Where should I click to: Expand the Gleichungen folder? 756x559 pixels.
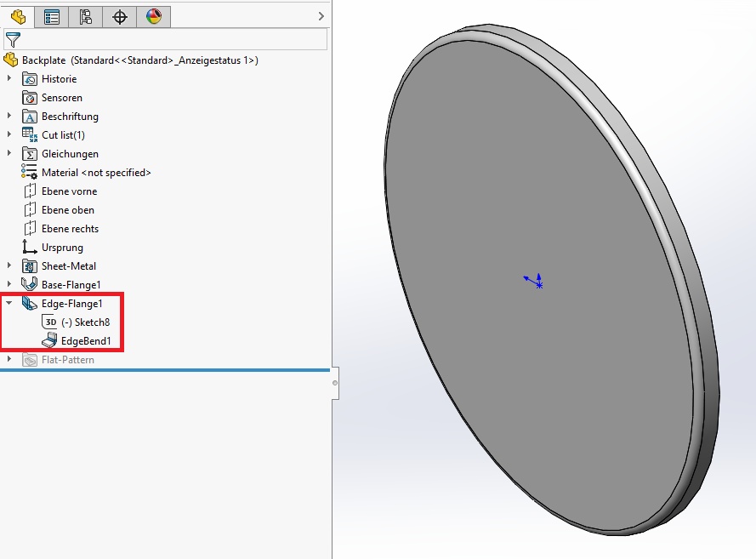9,153
